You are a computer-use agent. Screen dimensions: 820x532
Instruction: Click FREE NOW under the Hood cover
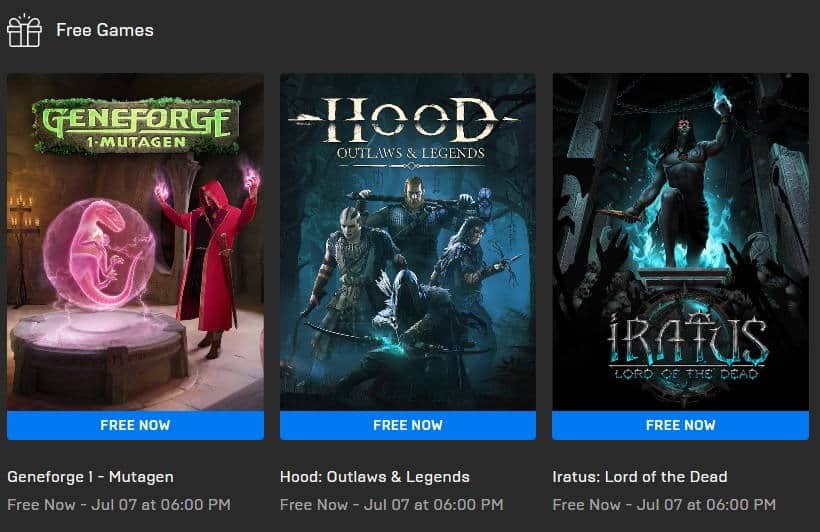408,425
